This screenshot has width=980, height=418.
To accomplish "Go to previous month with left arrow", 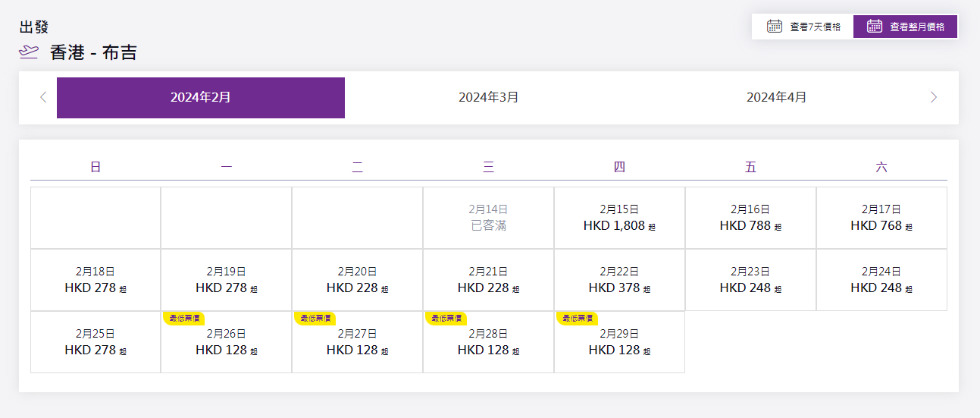I will pos(43,97).
